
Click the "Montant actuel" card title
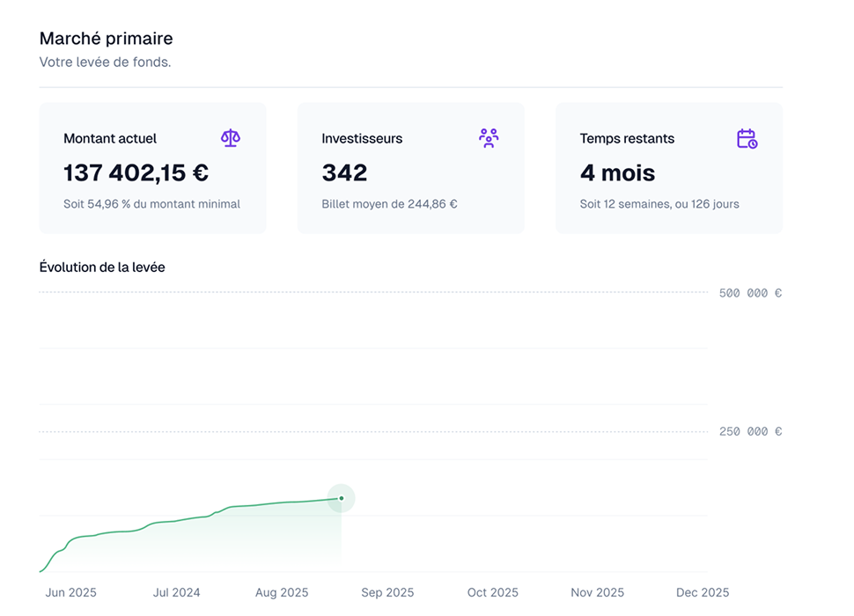tap(110, 139)
